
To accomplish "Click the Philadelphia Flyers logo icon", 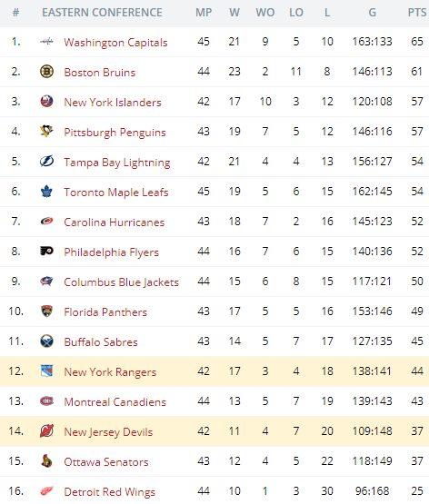I will 46,251.
